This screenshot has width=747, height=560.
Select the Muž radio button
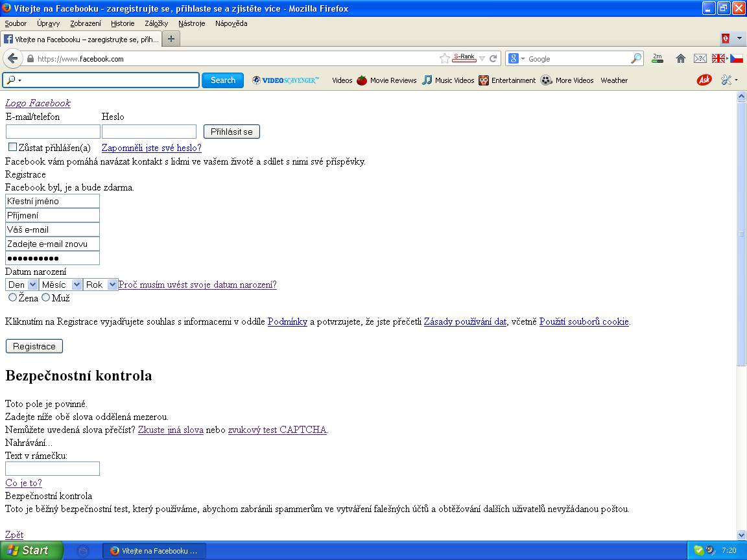[x=45, y=297]
